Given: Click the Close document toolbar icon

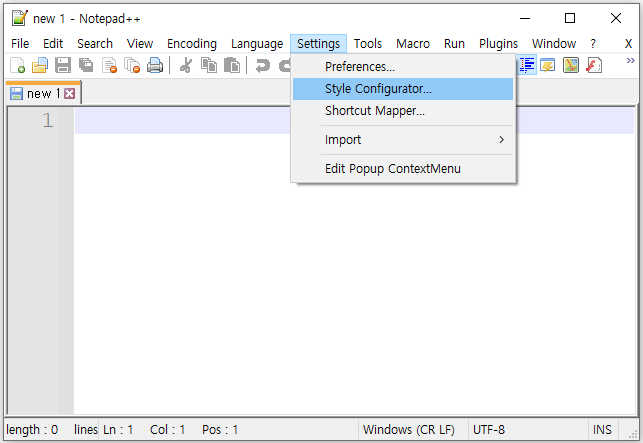Looking at the screenshot, I should [x=109, y=65].
